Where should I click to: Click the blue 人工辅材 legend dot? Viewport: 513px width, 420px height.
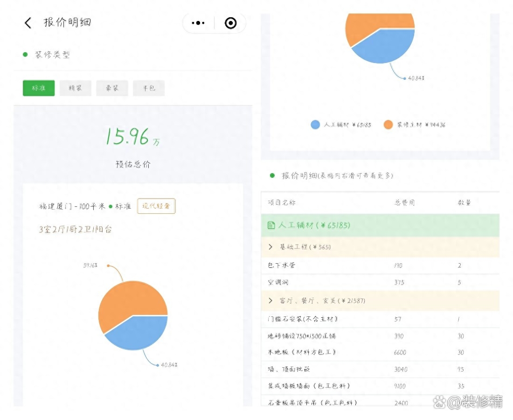(315, 125)
